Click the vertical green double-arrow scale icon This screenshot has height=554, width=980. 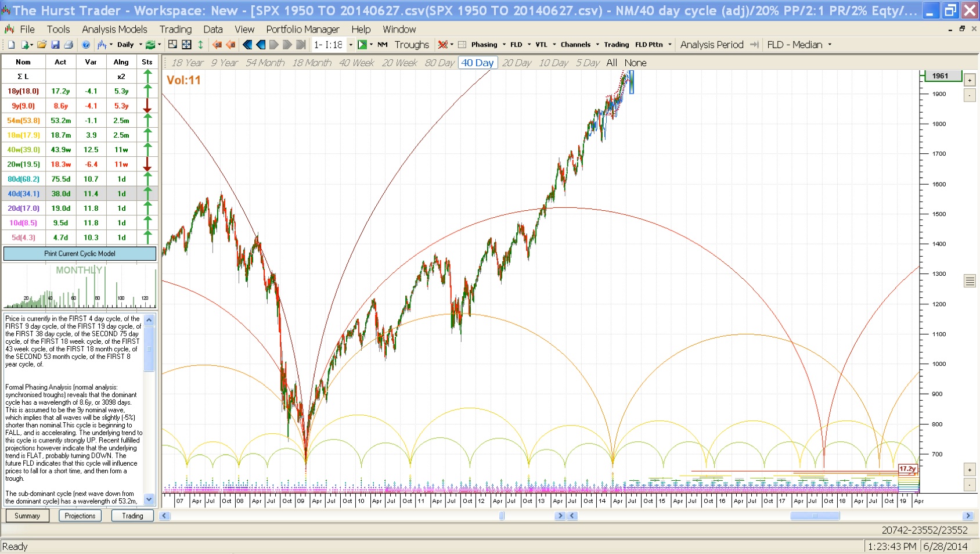point(200,45)
